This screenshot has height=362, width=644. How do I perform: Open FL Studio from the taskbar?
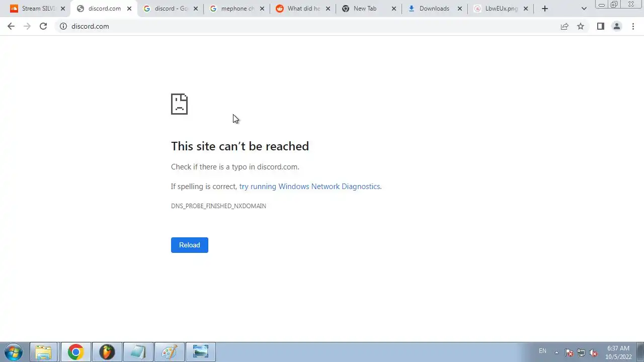click(x=107, y=352)
